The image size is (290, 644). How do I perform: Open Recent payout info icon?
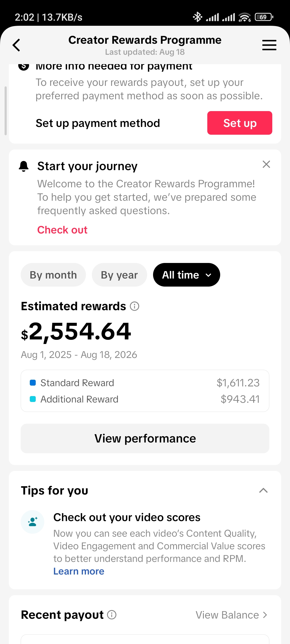click(112, 615)
